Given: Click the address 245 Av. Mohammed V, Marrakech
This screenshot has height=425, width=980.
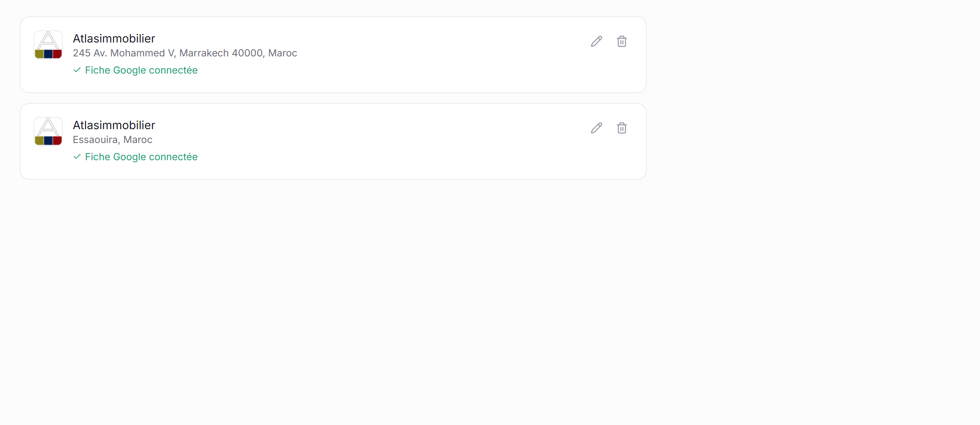Looking at the screenshot, I should point(185,53).
